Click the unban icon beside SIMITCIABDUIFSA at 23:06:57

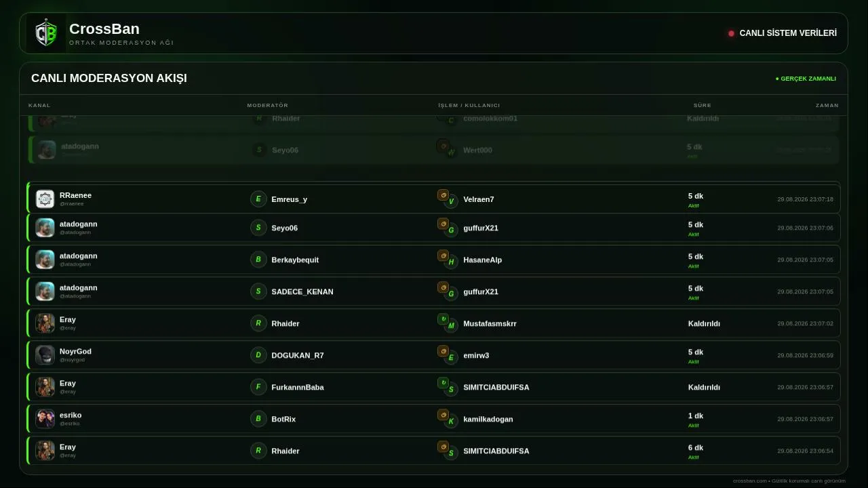[443, 382]
